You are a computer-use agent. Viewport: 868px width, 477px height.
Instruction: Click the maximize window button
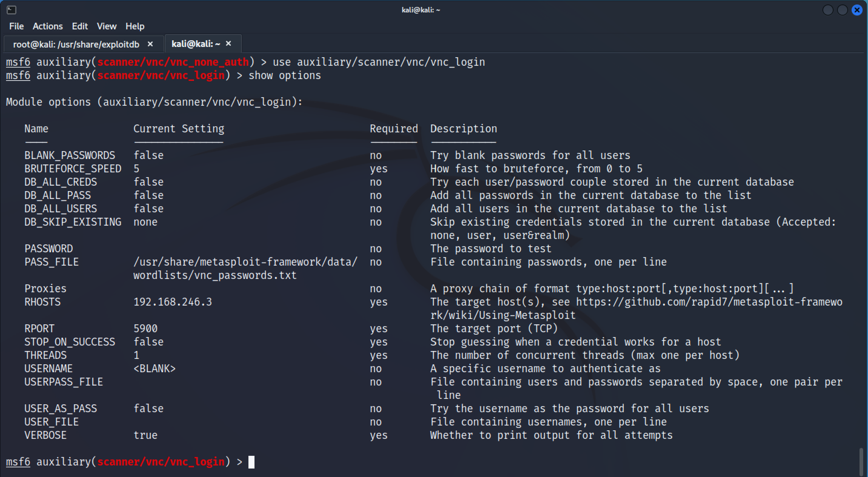pos(842,10)
